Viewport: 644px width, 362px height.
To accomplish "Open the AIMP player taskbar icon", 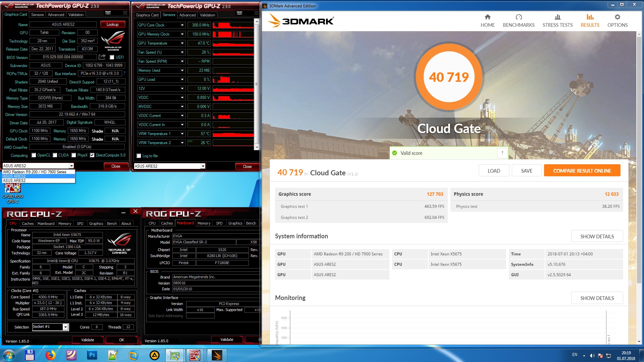I will tap(154, 355).
